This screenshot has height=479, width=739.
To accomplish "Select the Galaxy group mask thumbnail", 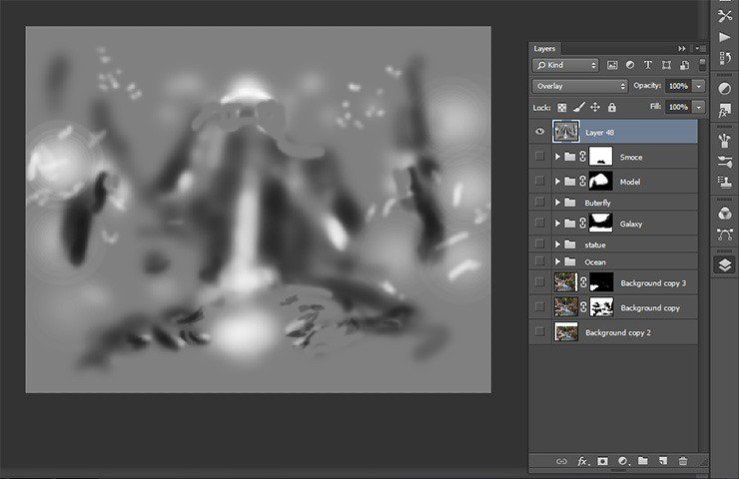I will pyautogui.click(x=601, y=223).
